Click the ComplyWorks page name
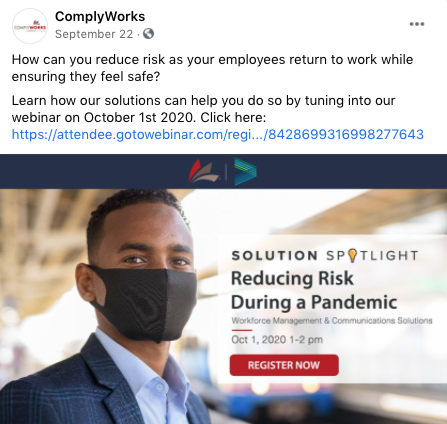The image size is (447, 424). [100, 16]
